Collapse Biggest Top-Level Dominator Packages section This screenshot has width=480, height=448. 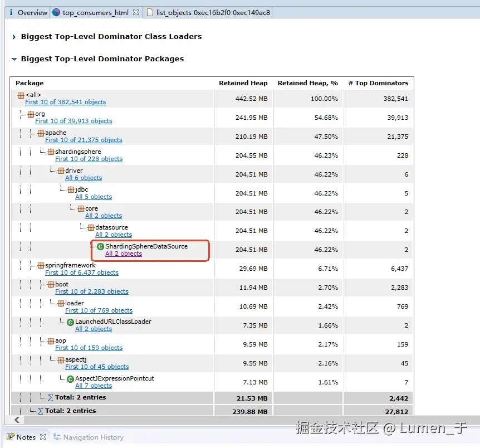point(14,59)
